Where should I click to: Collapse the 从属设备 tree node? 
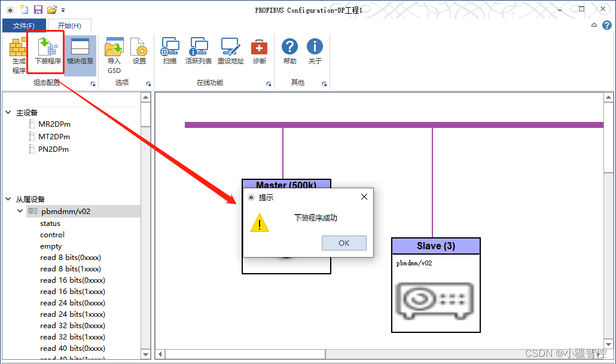(8, 198)
